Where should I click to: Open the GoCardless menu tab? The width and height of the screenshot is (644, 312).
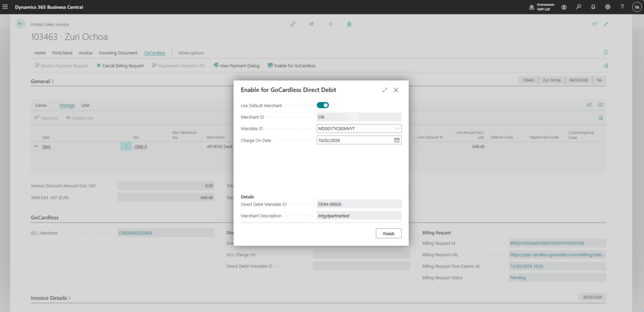click(154, 53)
